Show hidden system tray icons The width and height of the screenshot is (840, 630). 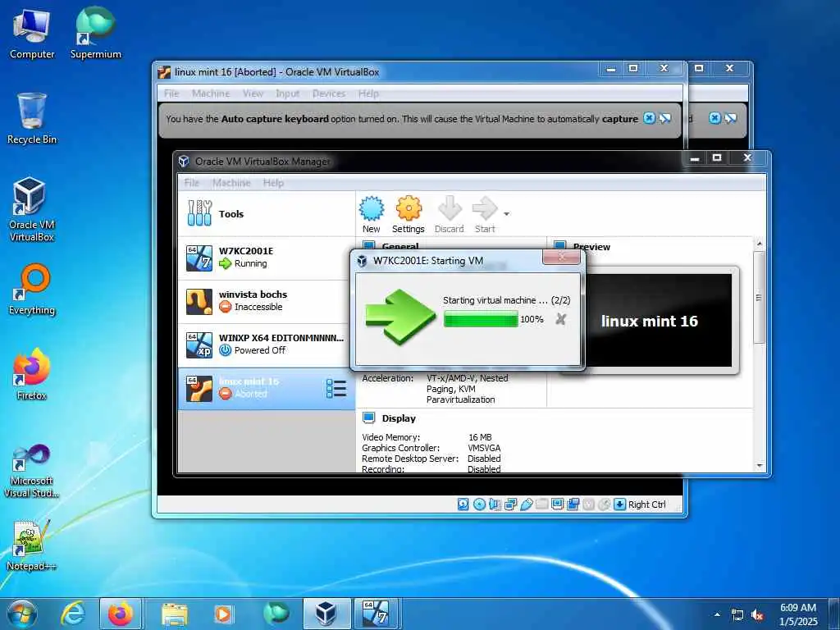(717, 614)
